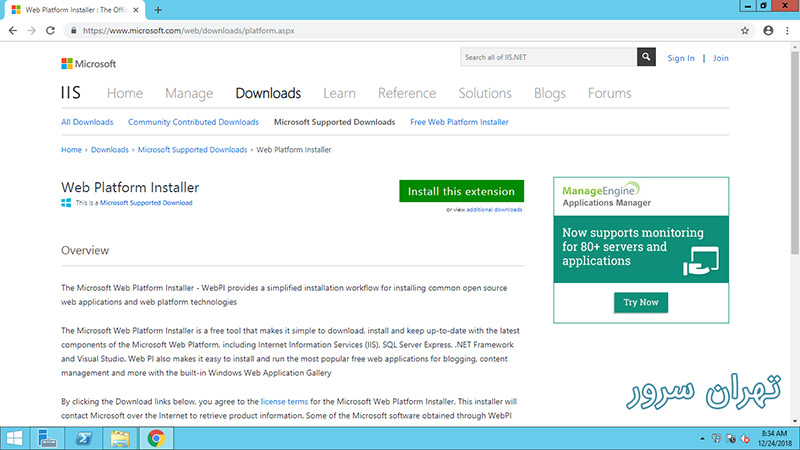Open a new browser tab
Image resolution: width=800 pixels, height=450 pixels.
pos(158,9)
